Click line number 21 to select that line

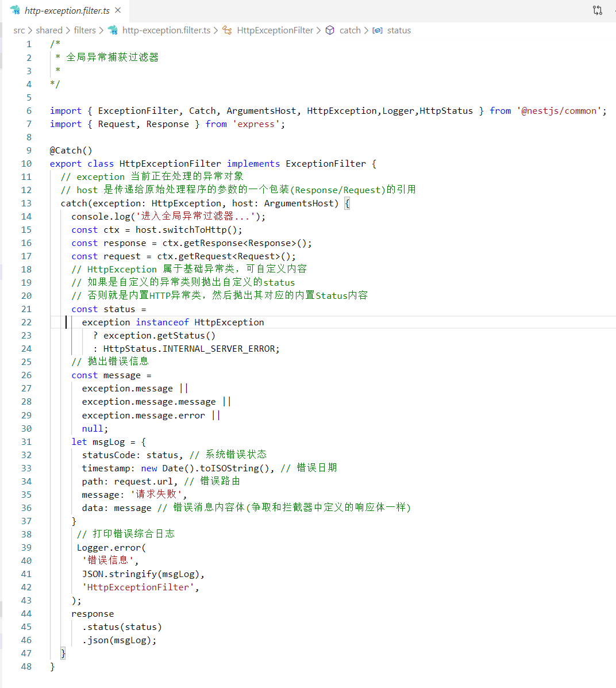[x=26, y=309]
